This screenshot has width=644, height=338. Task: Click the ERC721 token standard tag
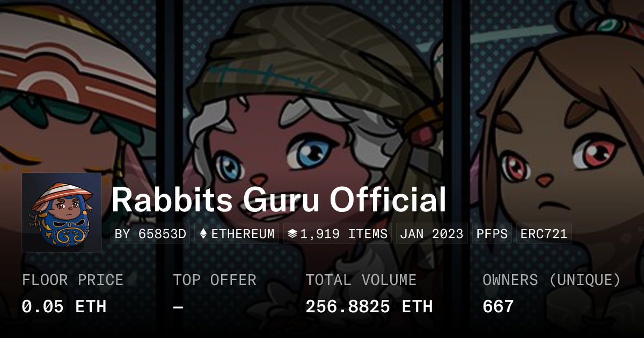(x=544, y=234)
